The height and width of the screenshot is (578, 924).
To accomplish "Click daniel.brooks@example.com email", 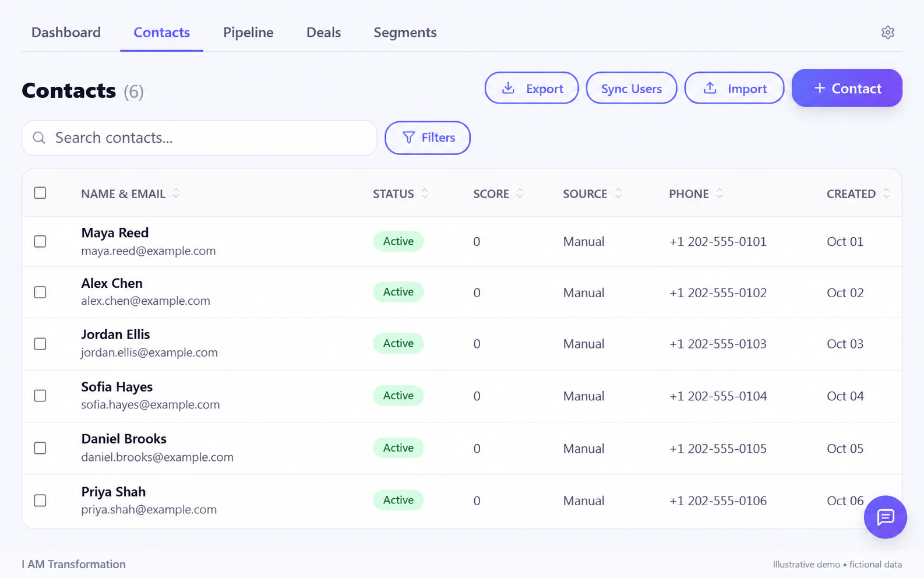I will coord(157,457).
